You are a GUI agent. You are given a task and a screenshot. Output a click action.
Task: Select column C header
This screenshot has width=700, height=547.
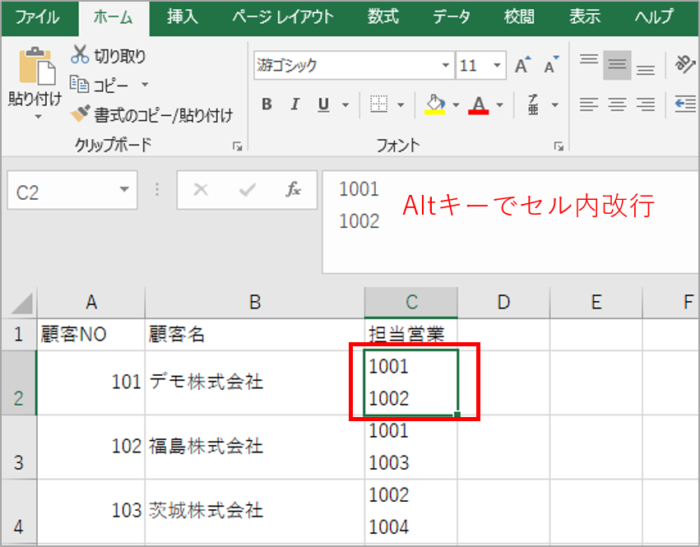point(411,303)
